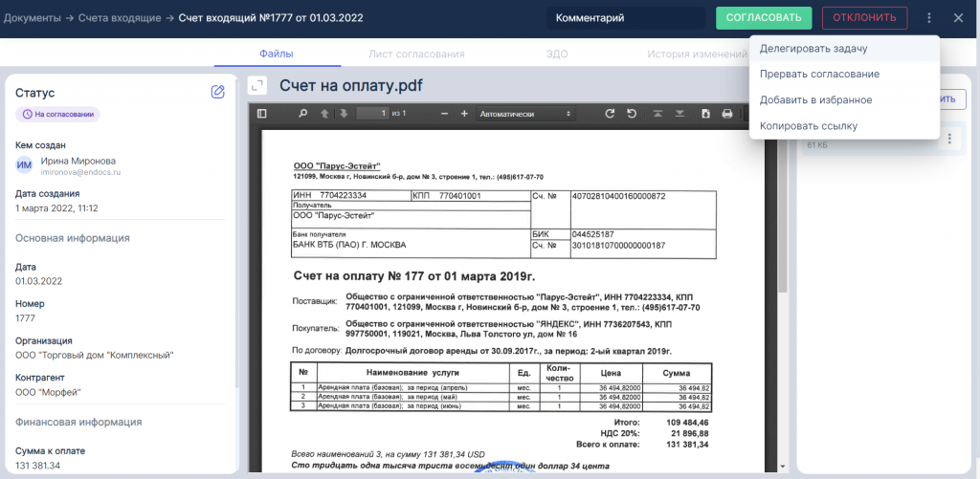Open the PDF find/search magnifier
980x479 pixels.
pyautogui.click(x=302, y=114)
